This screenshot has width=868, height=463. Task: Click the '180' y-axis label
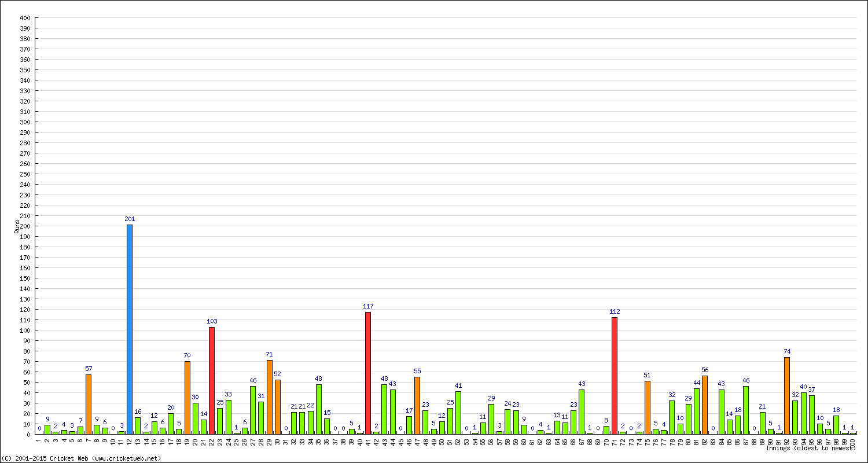point(25,247)
